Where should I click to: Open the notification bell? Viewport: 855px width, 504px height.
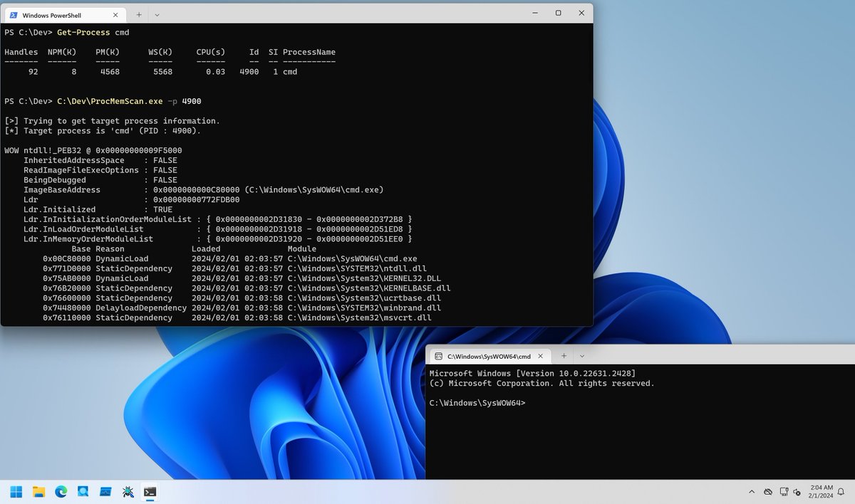coord(841,492)
